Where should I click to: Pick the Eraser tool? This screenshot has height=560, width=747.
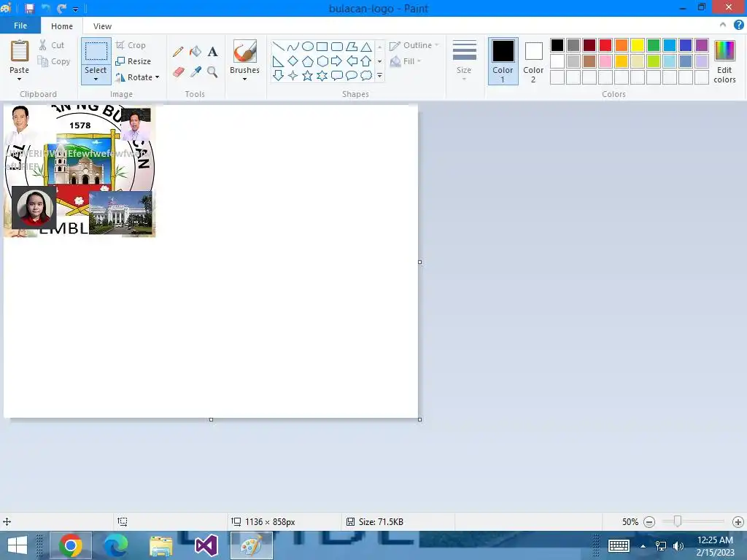tap(178, 72)
